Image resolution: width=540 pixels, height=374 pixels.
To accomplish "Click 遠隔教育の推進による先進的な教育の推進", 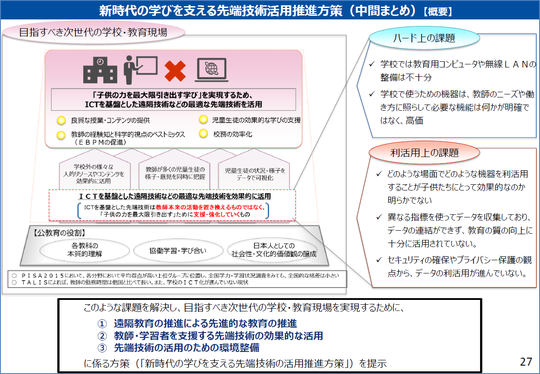I will click(206, 324).
